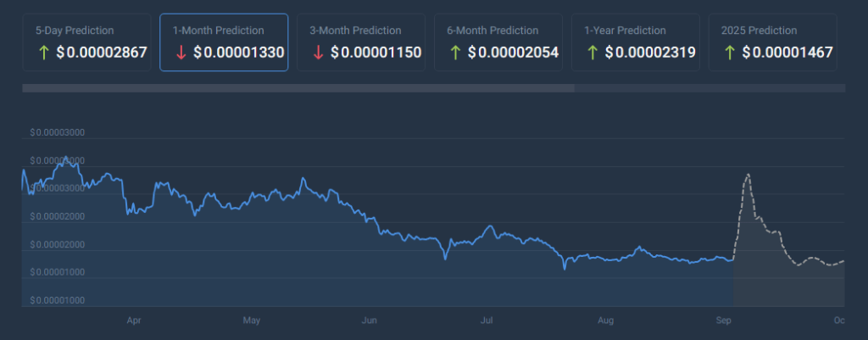Click the $0.00001150 predicted price value

point(376,53)
